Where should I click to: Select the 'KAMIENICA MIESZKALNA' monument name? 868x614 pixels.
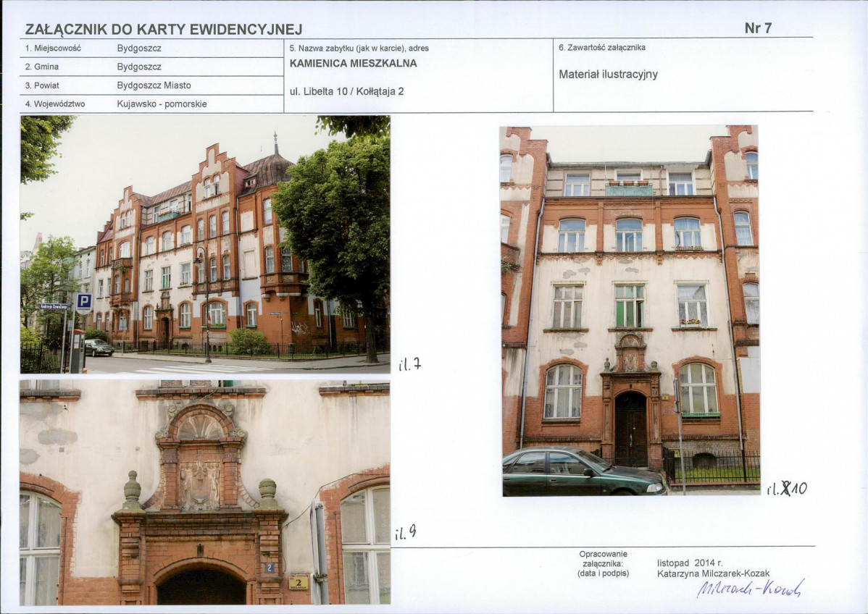pyautogui.click(x=353, y=64)
